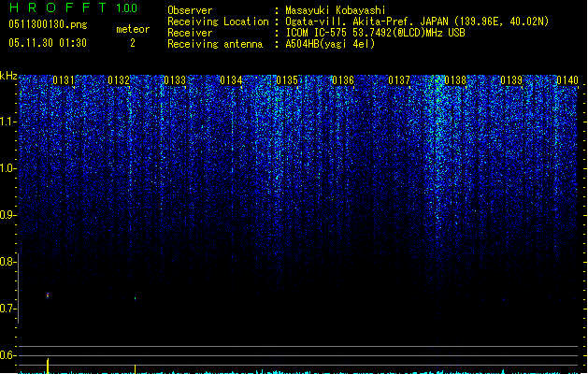The width and height of the screenshot is (588, 374).
Task: Click the meteor count value 2
Action: pyautogui.click(x=133, y=43)
